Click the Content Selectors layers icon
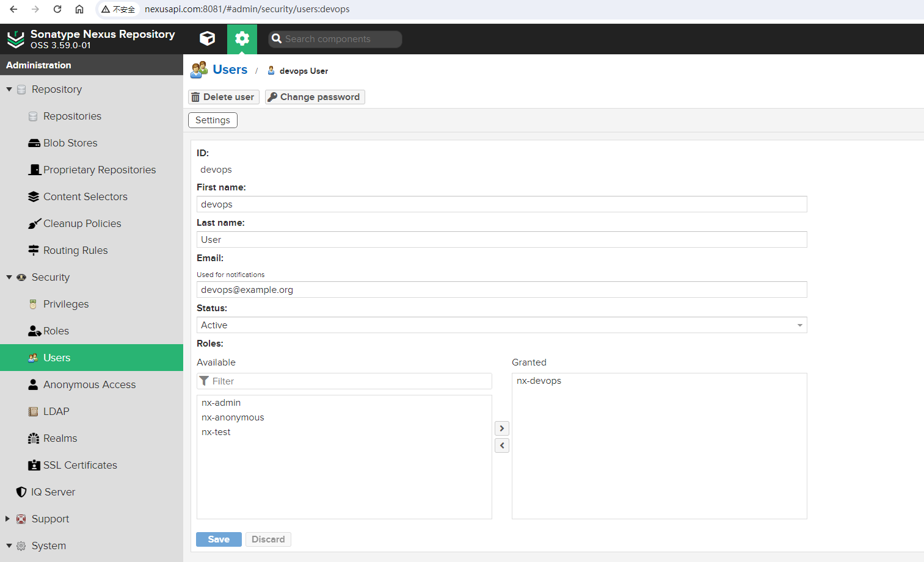Viewport: 924px width, 562px height. [34, 196]
